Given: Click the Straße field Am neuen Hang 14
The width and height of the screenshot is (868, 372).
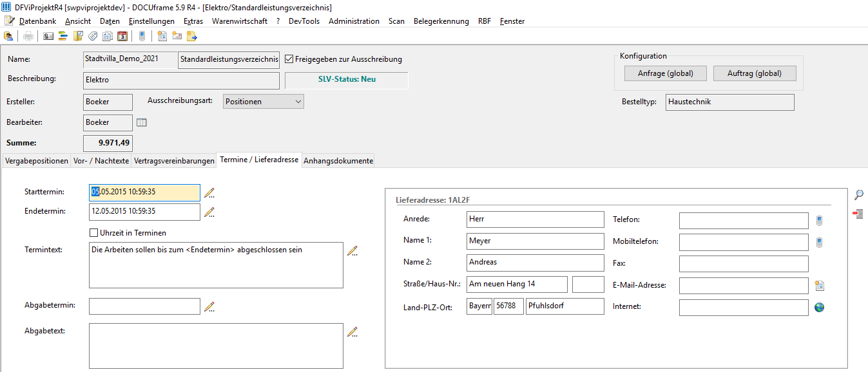Looking at the screenshot, I should pyautogui.click(x=517, y=284).
